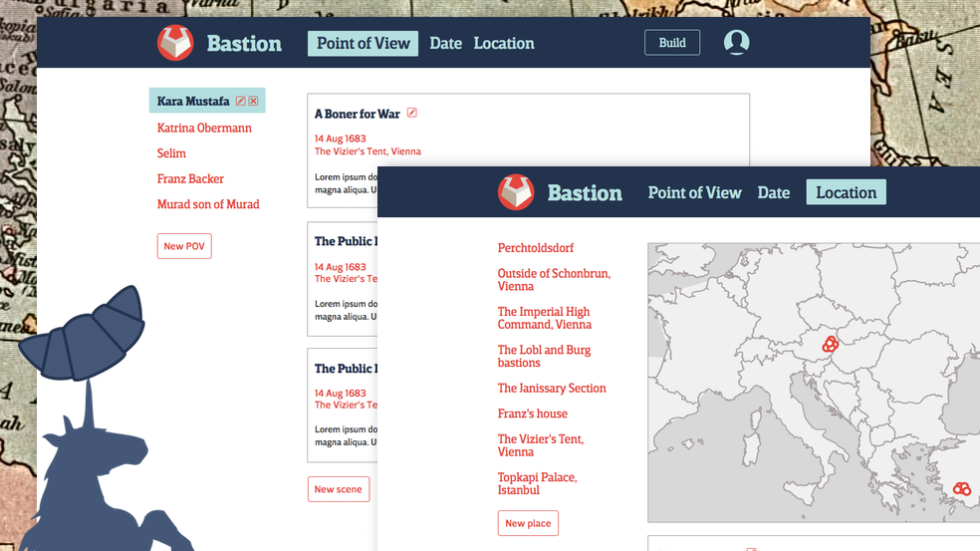Screen dimensions: 980x551
Task: Click the Vienna map marker cluster
Action: (x=830, y=344)
